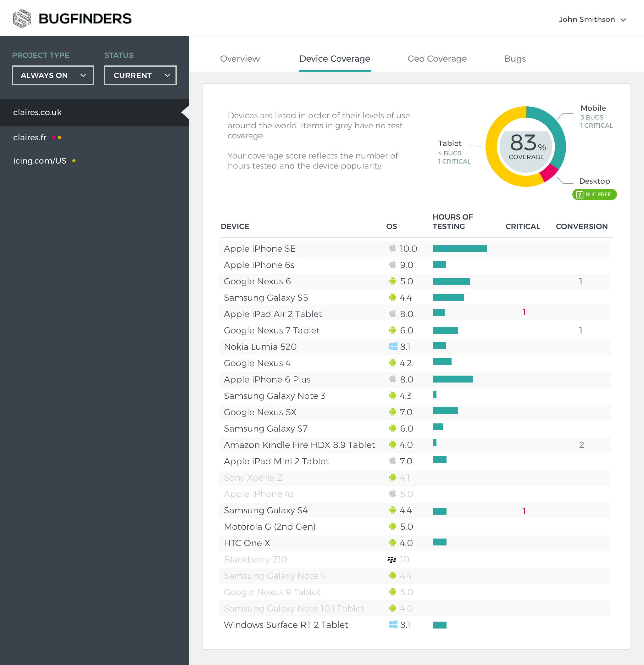Open the Current status dropdown
Image resolution: width=644 pixels, height=665 pixels.
click(x=140, y=75)
